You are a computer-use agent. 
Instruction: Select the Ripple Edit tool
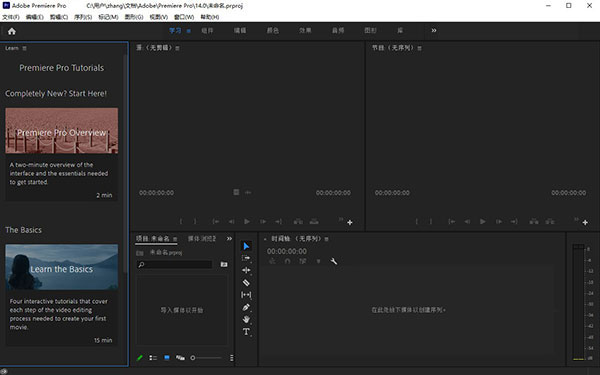pyautogui.click(x=246, y=270)
